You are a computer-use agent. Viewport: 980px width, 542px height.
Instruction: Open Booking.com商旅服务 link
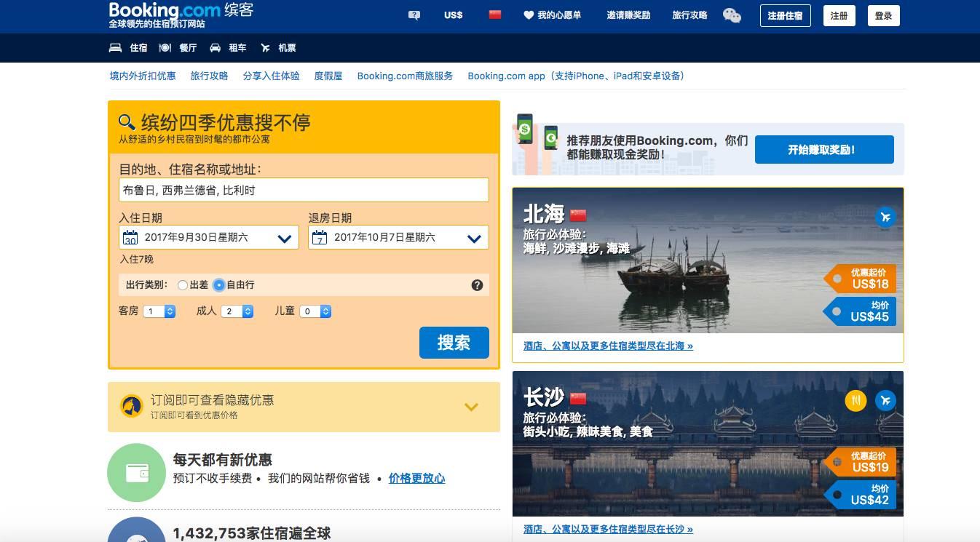tap(405, 76)
